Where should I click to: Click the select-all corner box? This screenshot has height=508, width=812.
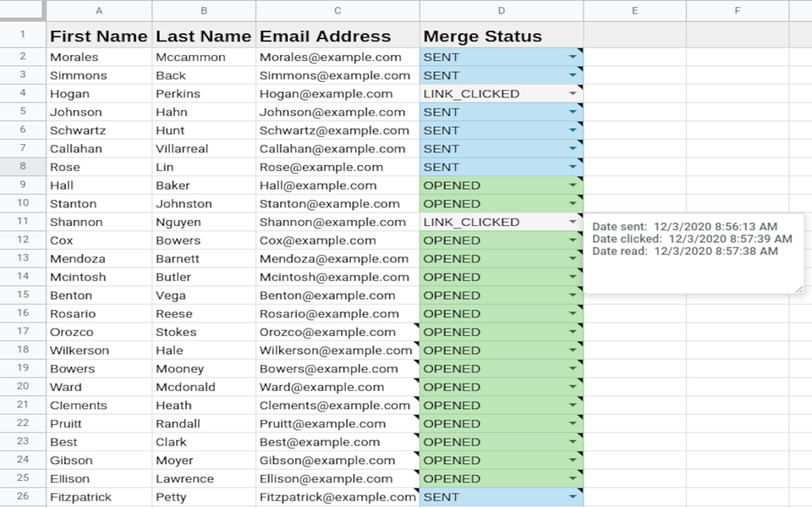tap(23, 10)
